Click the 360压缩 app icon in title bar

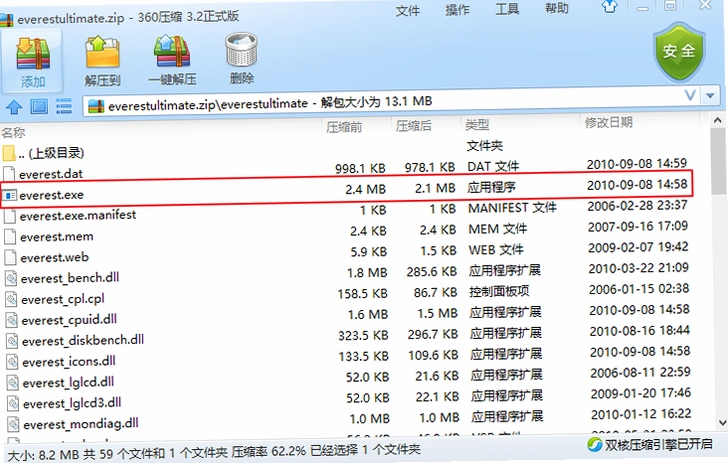(6, 20)
